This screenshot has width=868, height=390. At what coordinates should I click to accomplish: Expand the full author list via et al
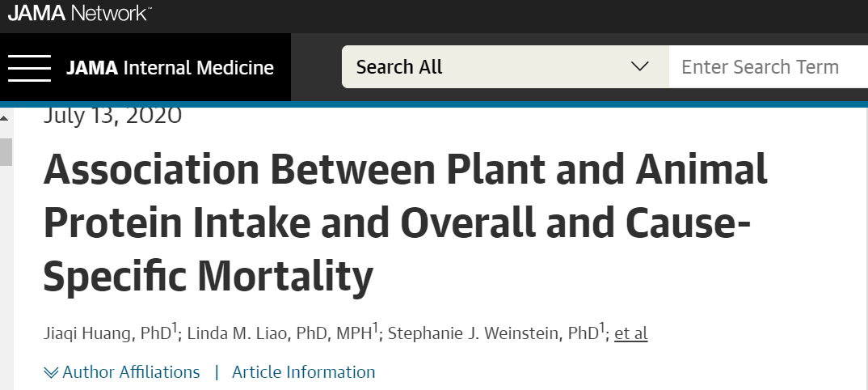(630, 333)
